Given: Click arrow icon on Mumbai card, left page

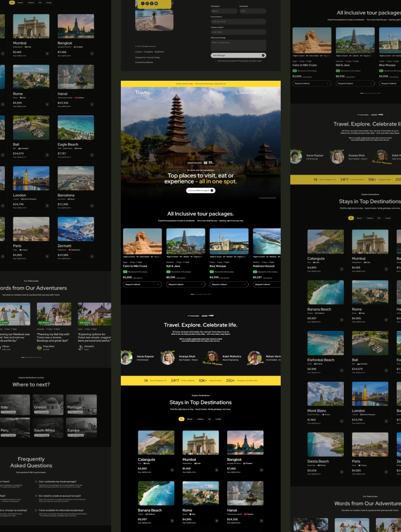Looking at the screenshot, I should 47,53.
